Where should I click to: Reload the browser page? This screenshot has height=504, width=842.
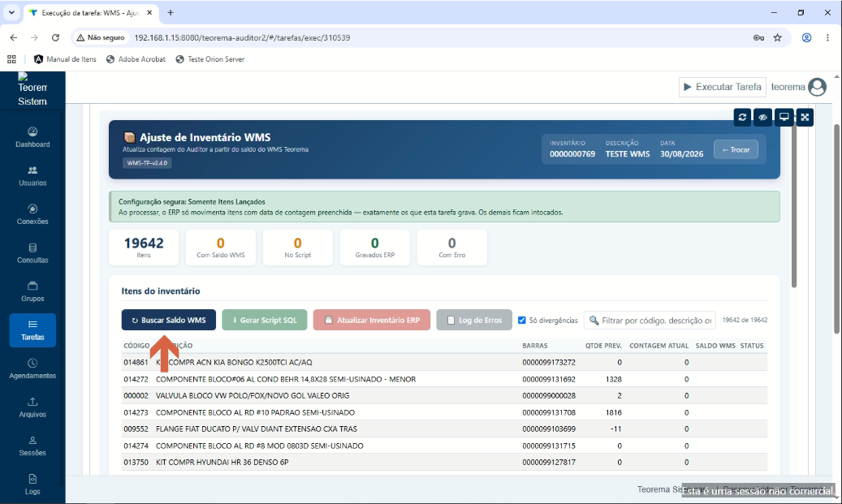click(55, 37)
